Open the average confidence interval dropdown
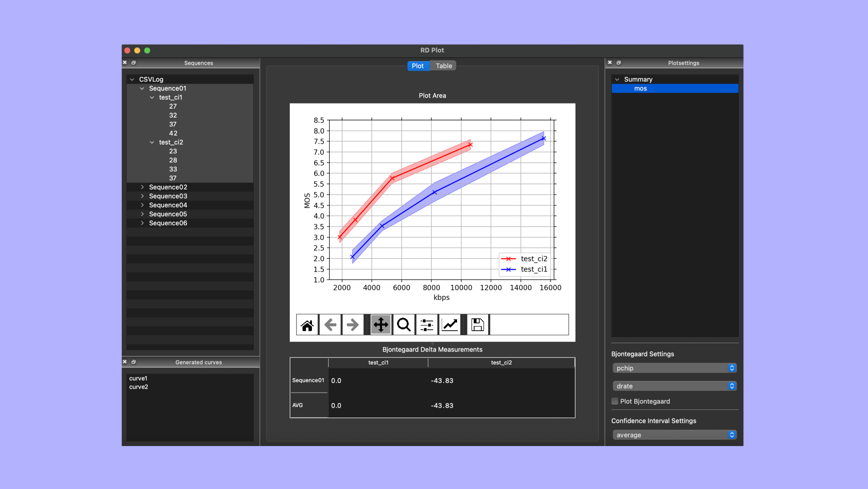Image resolution: width=868 pixels, height=489 pixels. click(675, 435)
